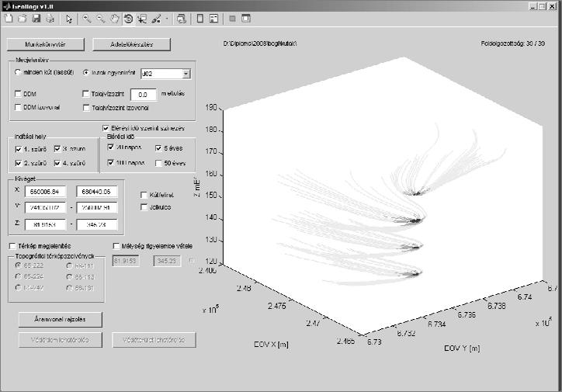This screenshot has width=562, height=392.
Task: Open the Brush color dropdown arrow
Action: 167,19
